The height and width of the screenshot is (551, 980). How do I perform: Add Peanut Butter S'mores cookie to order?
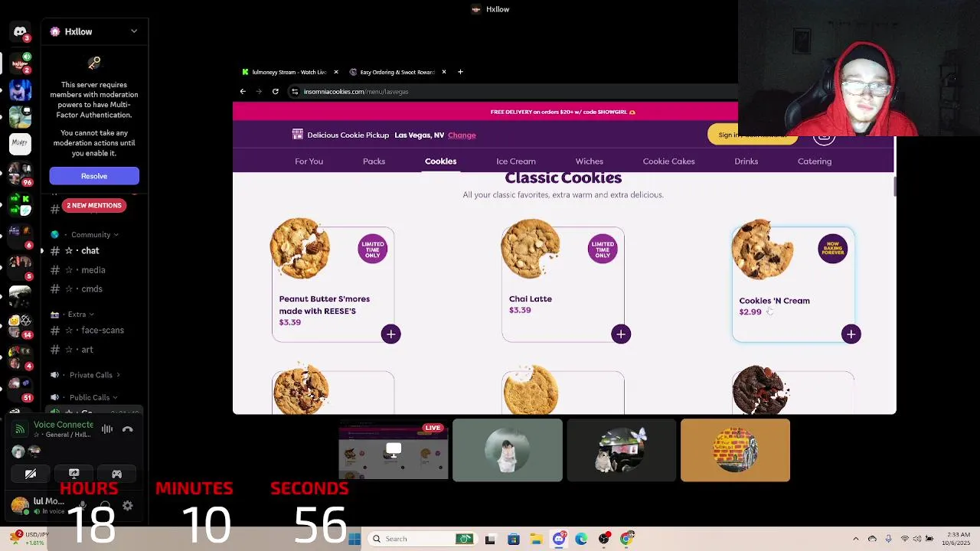[x=391, y=334]
